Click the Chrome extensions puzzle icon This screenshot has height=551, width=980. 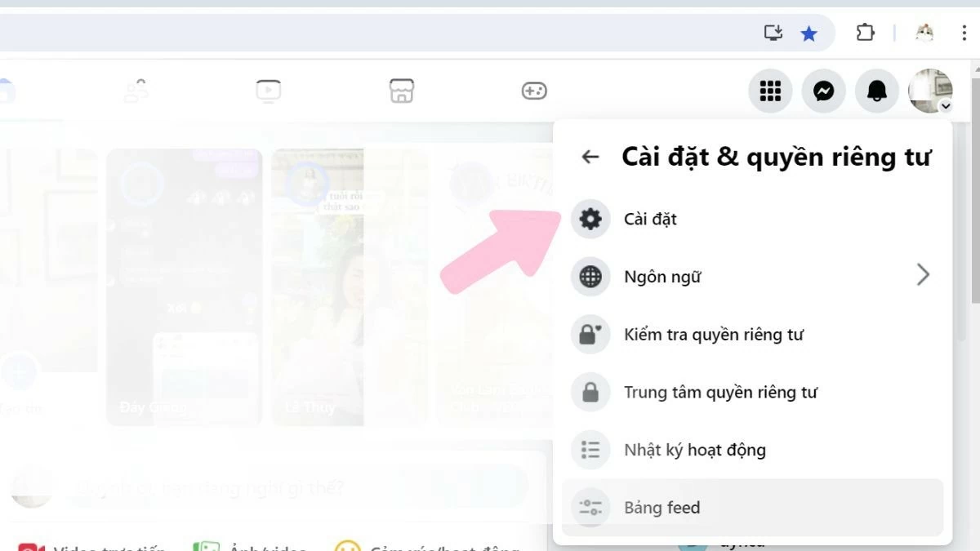(x=865, y=33)
